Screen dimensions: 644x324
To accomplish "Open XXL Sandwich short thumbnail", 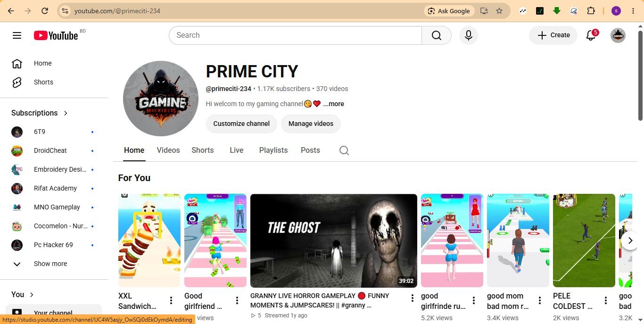I will [149, 241].
